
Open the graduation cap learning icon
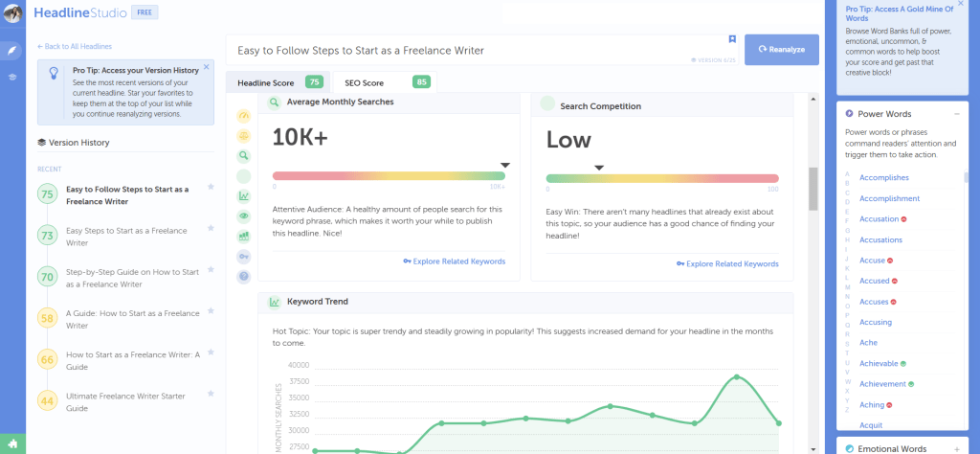[x=12, y=77]
